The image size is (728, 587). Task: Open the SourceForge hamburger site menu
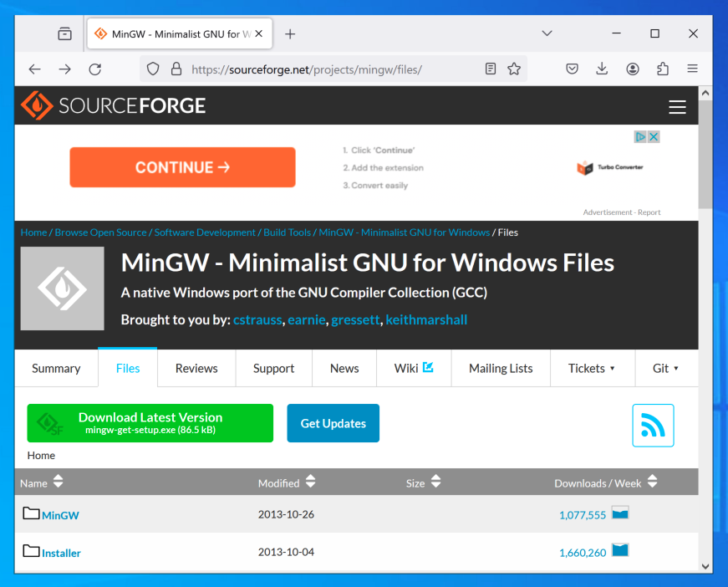[x=677, y=107]
